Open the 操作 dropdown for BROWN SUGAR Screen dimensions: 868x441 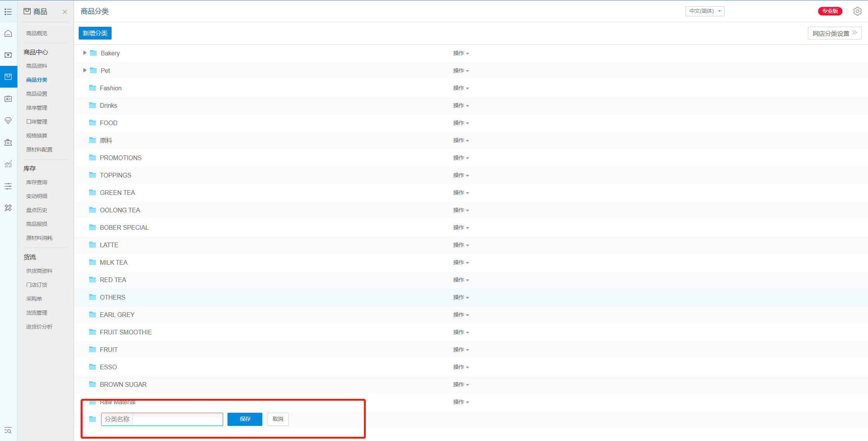(461, 384)
